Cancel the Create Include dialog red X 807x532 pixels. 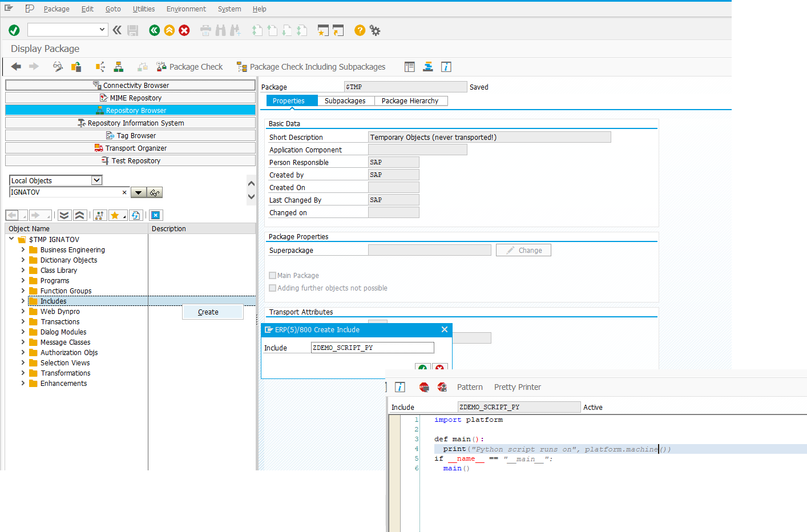440,368
